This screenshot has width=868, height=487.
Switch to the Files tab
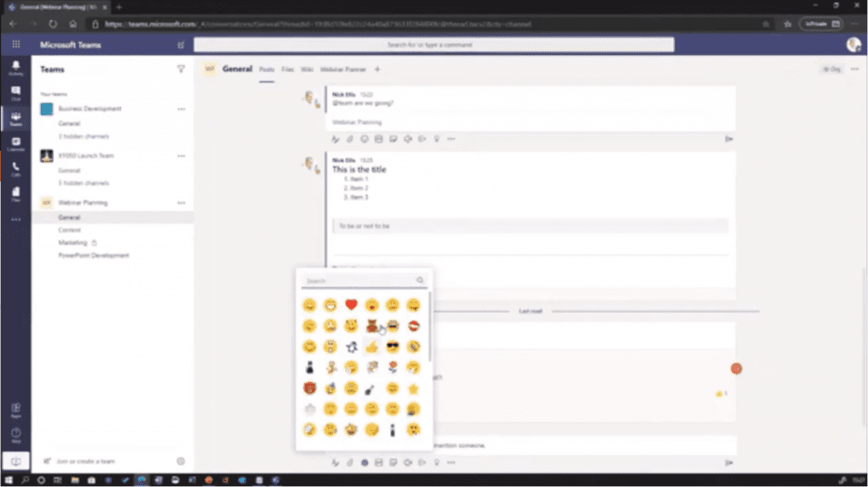(x=287, y=69)
